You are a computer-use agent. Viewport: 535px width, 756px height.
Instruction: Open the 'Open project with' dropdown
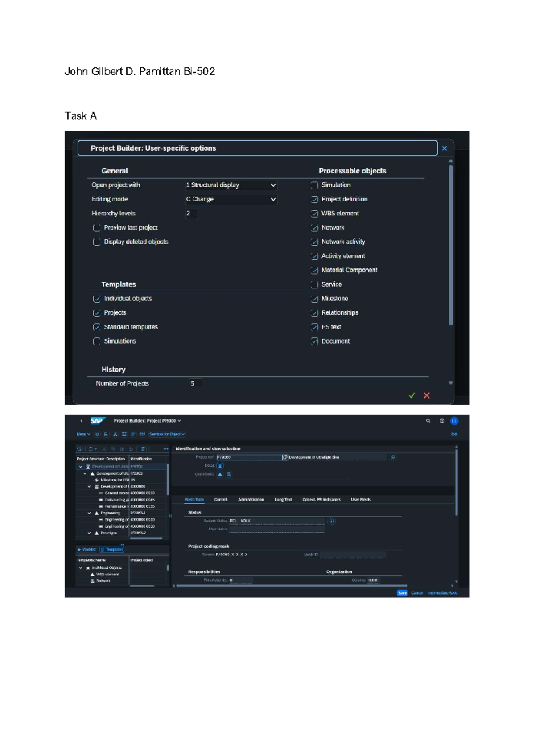(231, 185)
